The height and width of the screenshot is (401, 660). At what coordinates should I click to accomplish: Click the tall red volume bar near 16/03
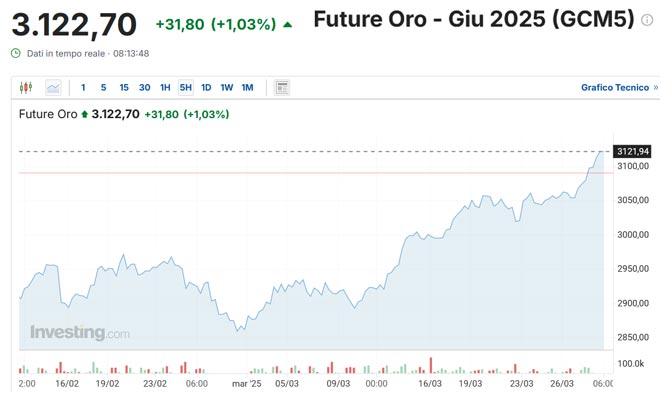click(x=430, y=364)
